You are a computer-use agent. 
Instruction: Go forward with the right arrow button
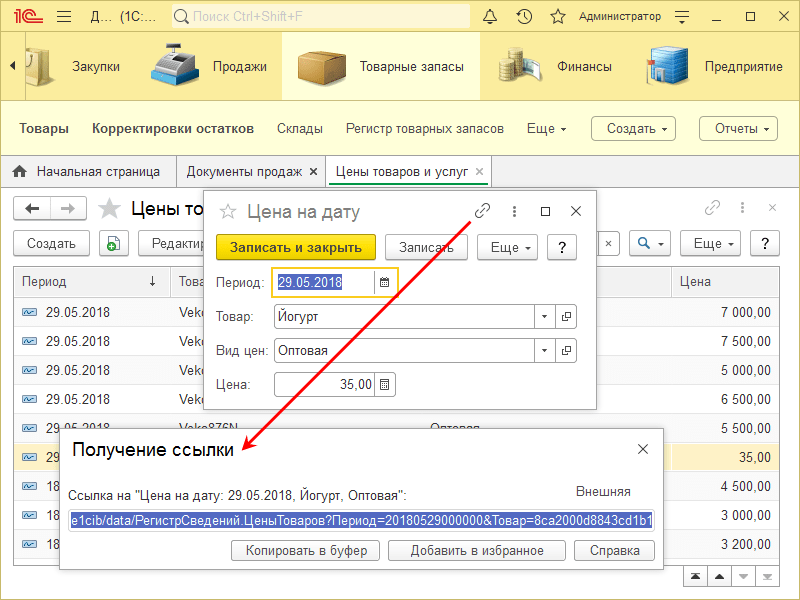tap(68, 208)
